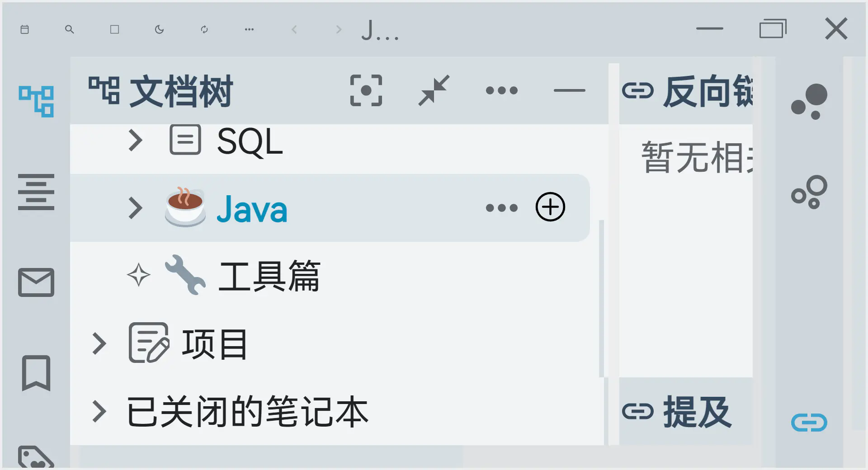
Task: Add a new sub-document under Java
Action: (x=550, y=207)
